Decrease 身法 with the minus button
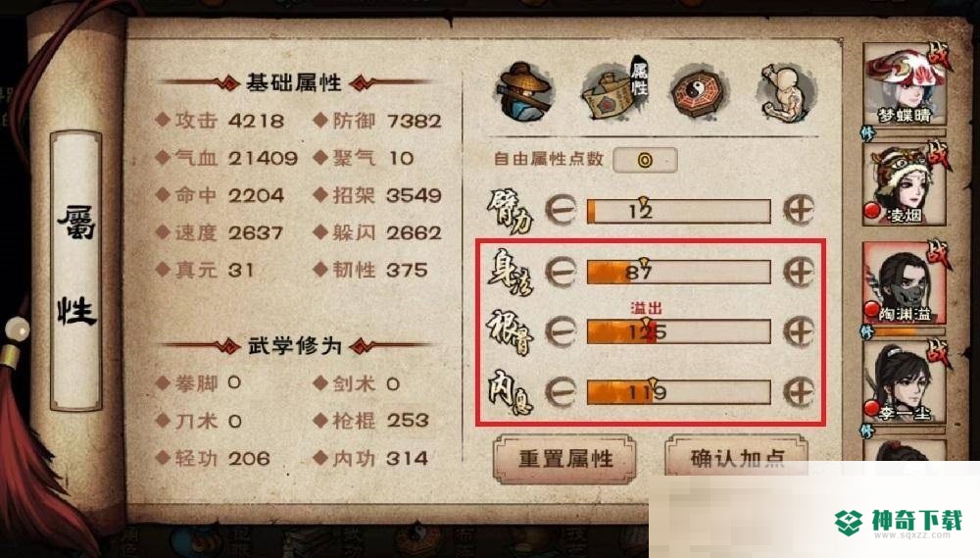The width and height of the screenshot is (980, 558). click(x=561, y=272)
